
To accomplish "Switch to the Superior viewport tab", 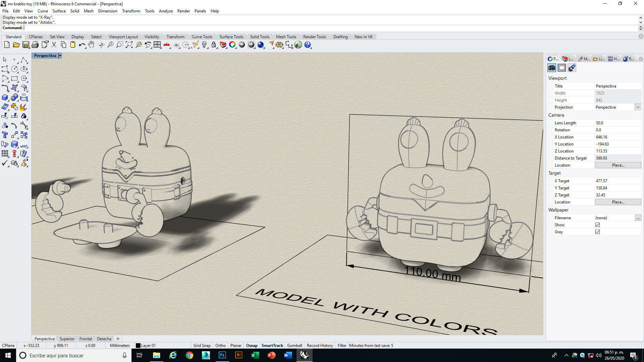I will tap(67, 339).
